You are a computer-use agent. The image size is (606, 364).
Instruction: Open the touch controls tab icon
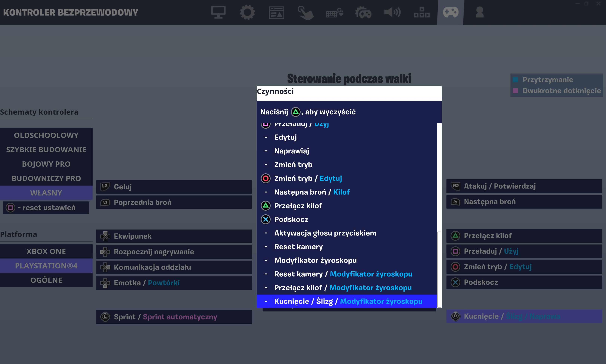click(x=305, y=13)
